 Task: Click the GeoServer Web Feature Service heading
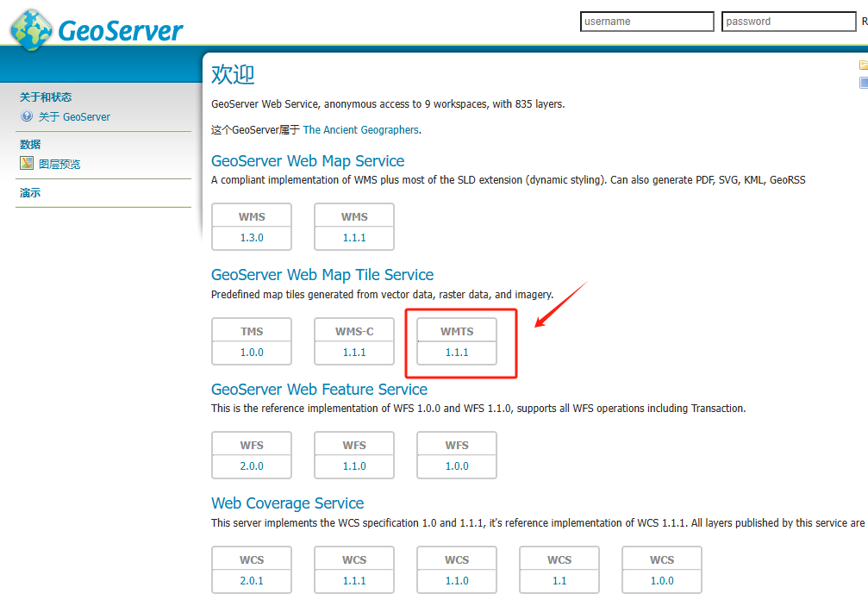320,390
